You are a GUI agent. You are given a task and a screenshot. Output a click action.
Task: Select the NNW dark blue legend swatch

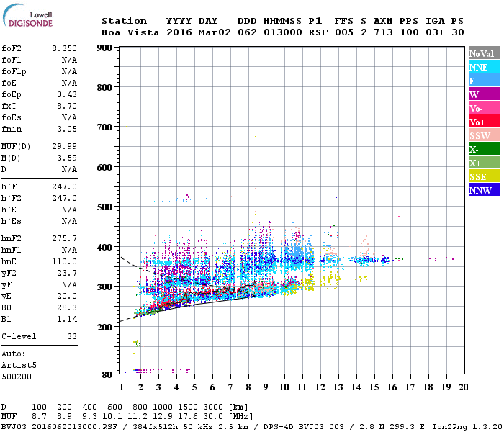pyautogui.click(x=484, y=189)
